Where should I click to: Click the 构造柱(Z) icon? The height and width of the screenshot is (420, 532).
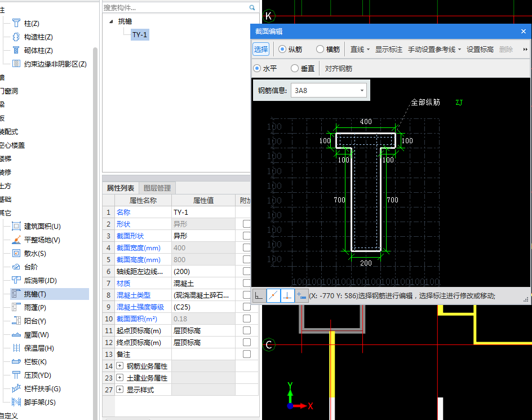[x=16, y=37]
